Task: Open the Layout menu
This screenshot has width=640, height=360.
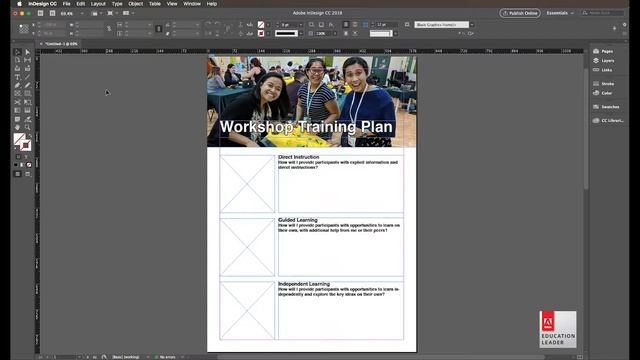Action: coord(98,4)
